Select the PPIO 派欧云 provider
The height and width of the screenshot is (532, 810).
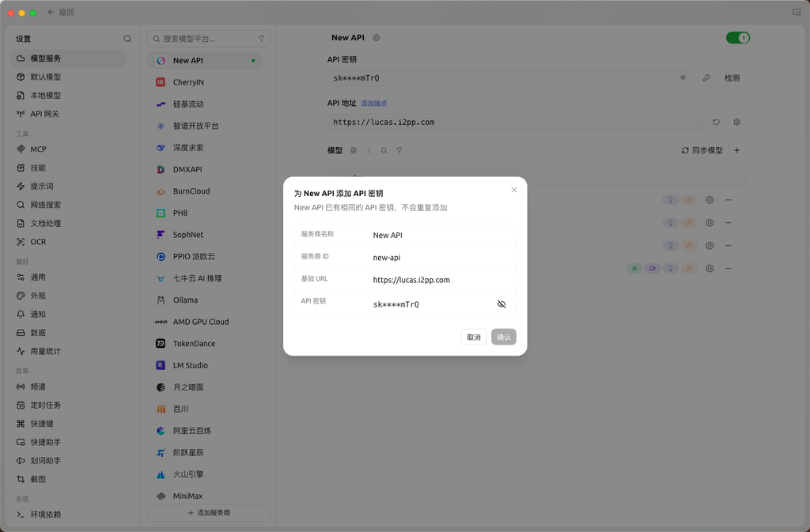pyautogui.click(x=204, y=256)
